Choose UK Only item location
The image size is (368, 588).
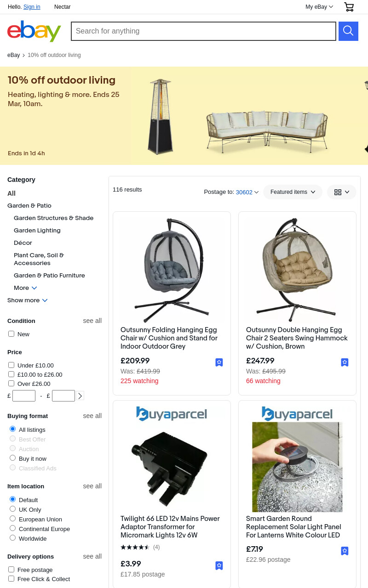click(12, 509)
